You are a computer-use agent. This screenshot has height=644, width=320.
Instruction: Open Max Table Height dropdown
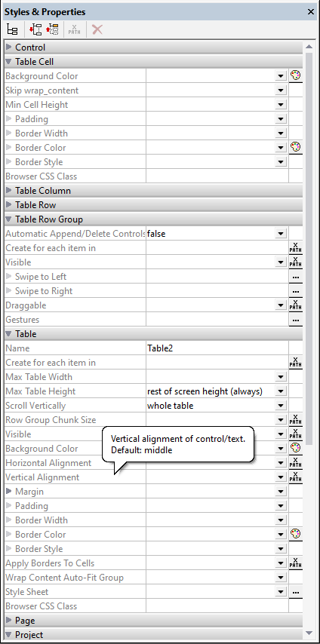tap(281, 391)
